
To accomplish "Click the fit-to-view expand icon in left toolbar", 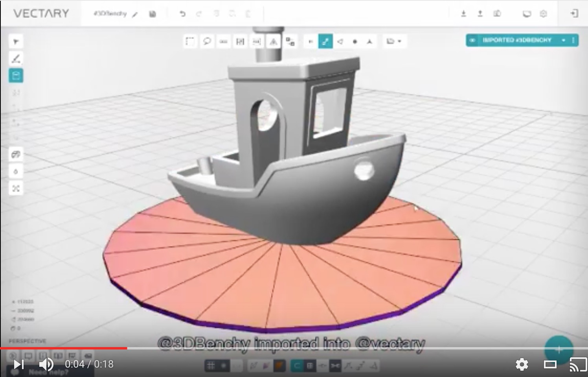I will [16, 188].
